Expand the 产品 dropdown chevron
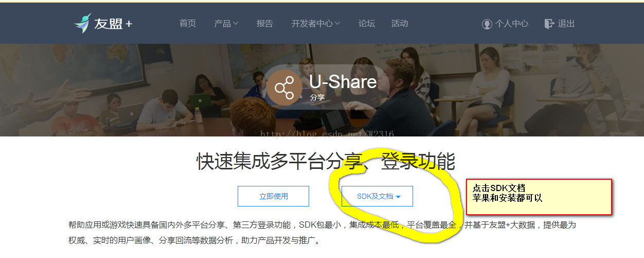The width and height of the screenshot is (644, 258). 236,24
